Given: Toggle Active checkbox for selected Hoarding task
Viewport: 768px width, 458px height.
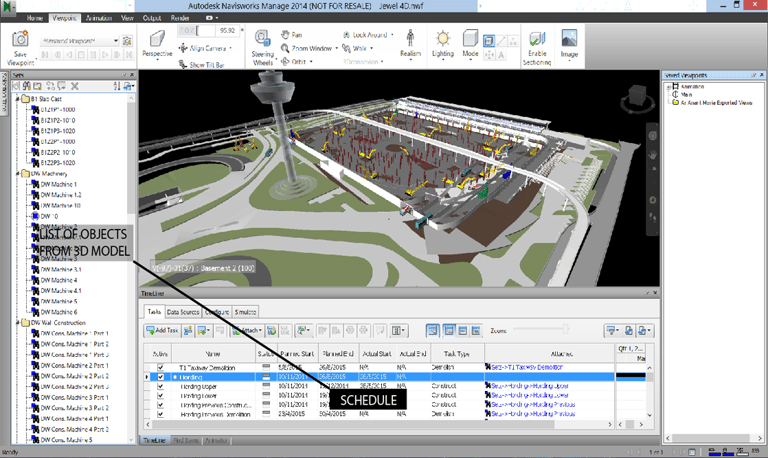Looking at the screenshot, I should click(x=160, y=377).
